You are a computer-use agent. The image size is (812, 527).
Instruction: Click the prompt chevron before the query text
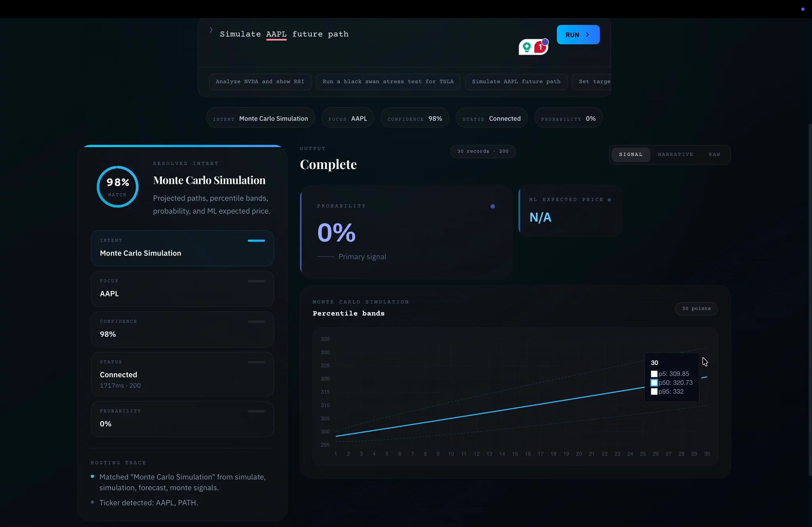coord(211,30)
